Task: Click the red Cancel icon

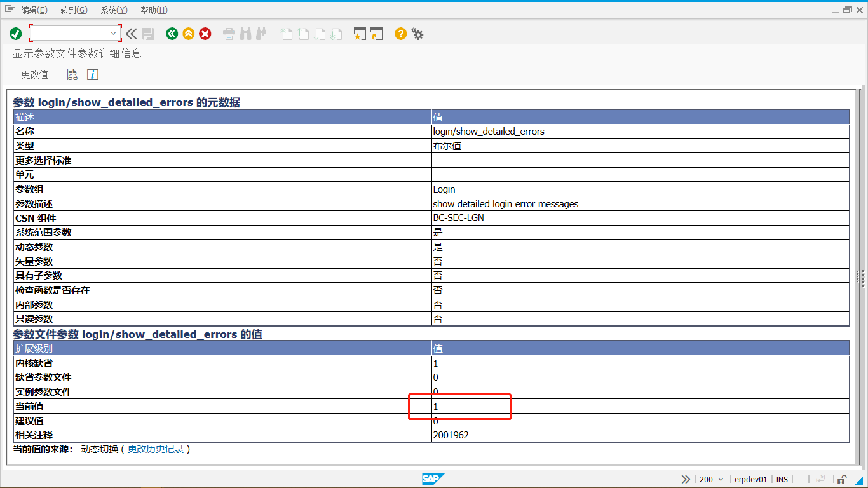Action: tap(205, 34)
